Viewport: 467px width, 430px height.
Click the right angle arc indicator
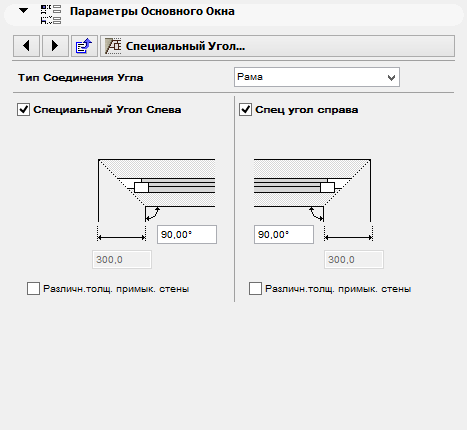(316, 214)
